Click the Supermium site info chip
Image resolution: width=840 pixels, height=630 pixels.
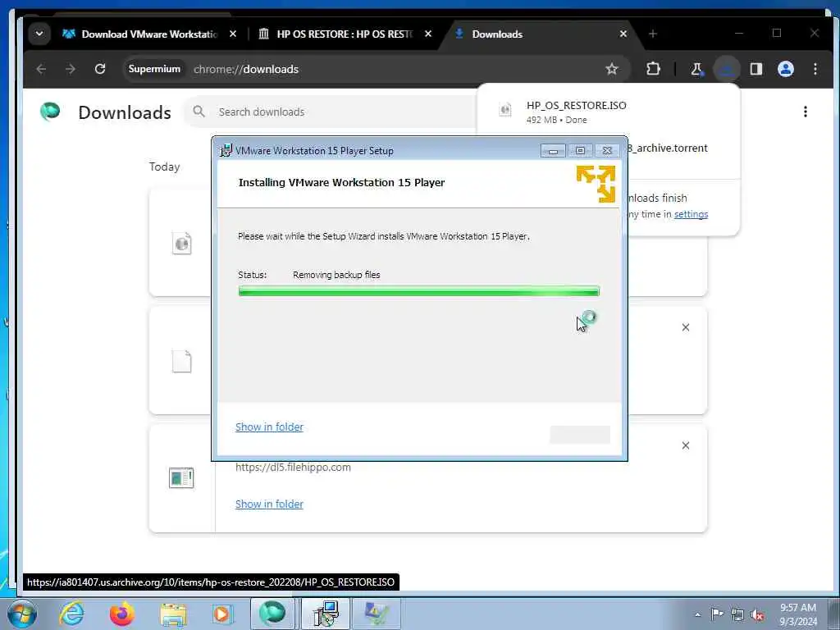point(154,69)
